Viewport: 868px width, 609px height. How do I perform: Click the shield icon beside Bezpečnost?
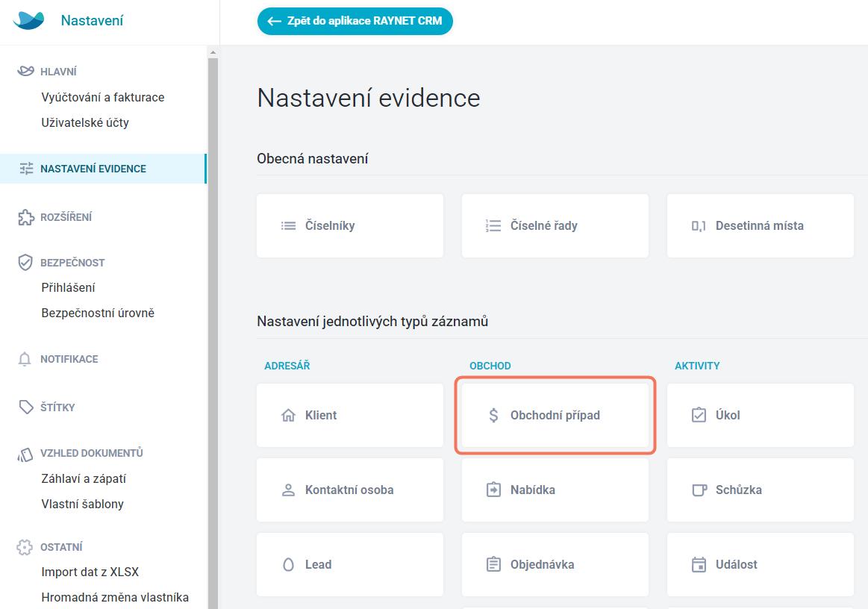coord(26,263)
